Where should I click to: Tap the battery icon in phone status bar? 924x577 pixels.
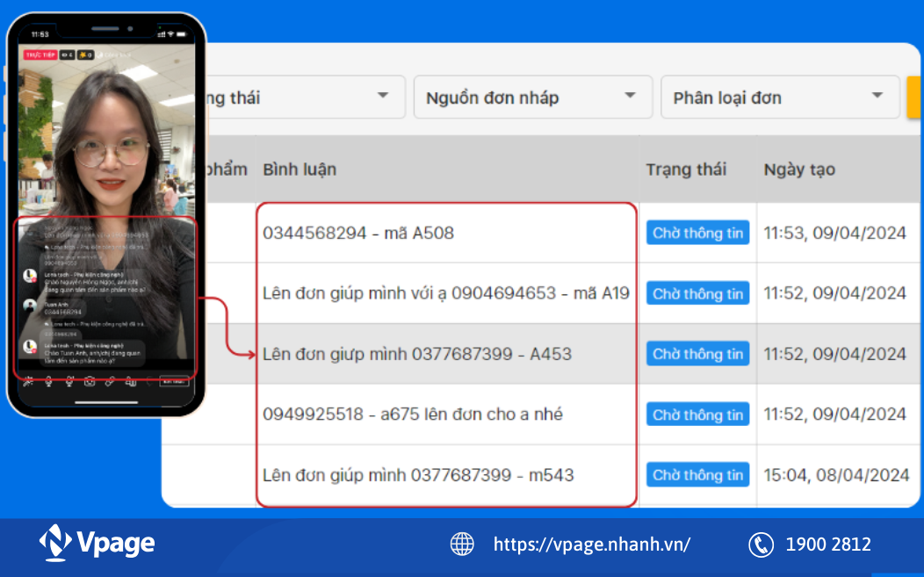pyautogui.click(x=182, y=34)
